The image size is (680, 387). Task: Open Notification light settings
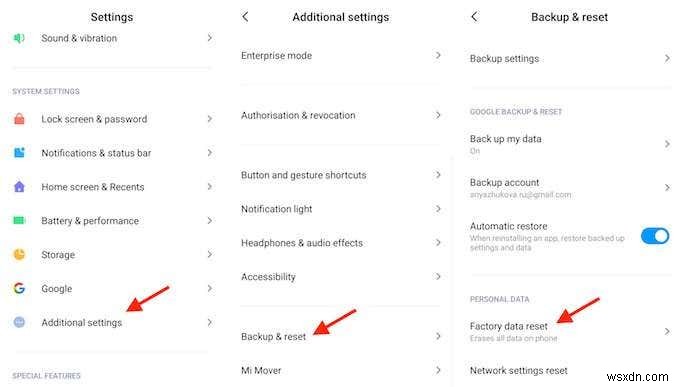[x=340, y=209]
